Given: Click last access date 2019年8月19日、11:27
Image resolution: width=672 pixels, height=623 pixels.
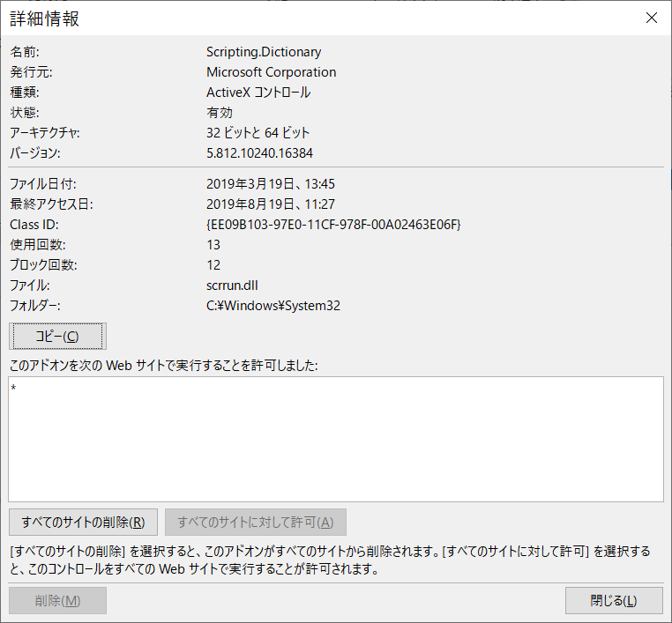Looking at the screenshot, I should click(x=271, y=204).
